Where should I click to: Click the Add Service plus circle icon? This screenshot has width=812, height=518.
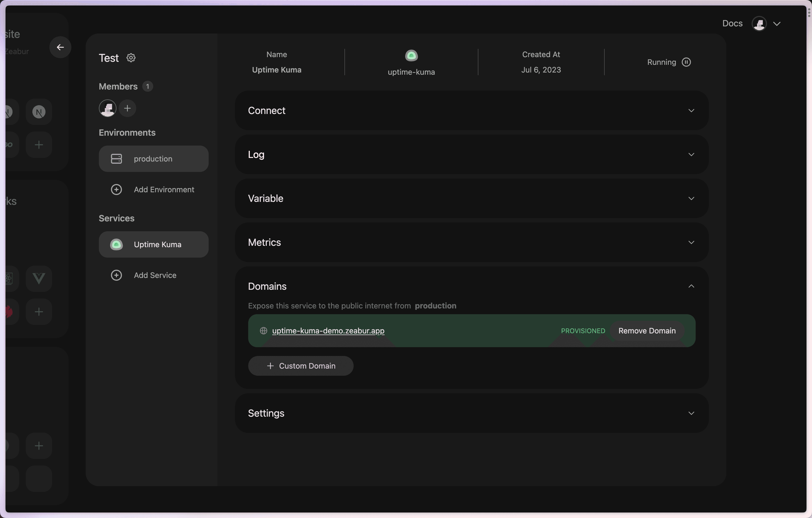[116, 275]
